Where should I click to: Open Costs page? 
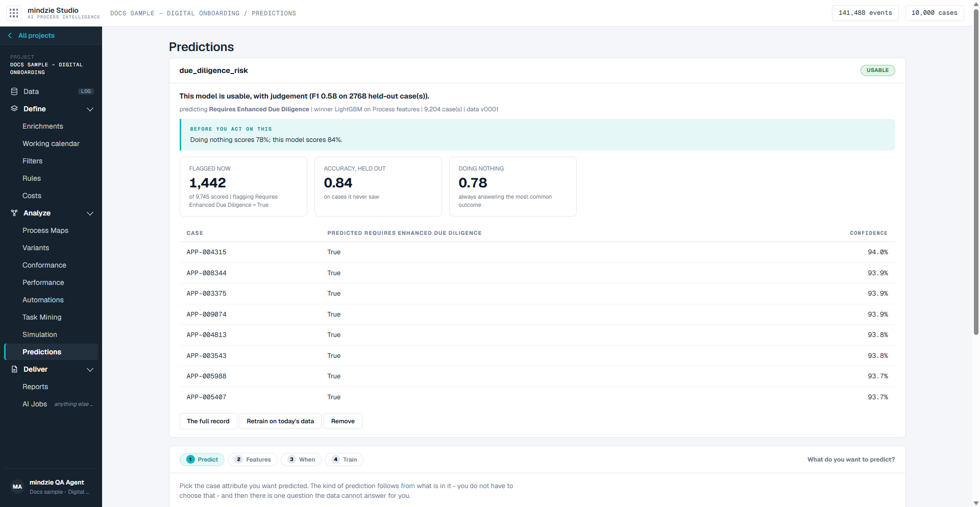click(32, 196)
